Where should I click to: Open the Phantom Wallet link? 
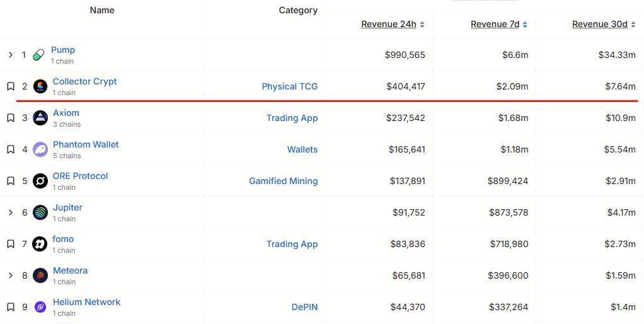(86, 144)
